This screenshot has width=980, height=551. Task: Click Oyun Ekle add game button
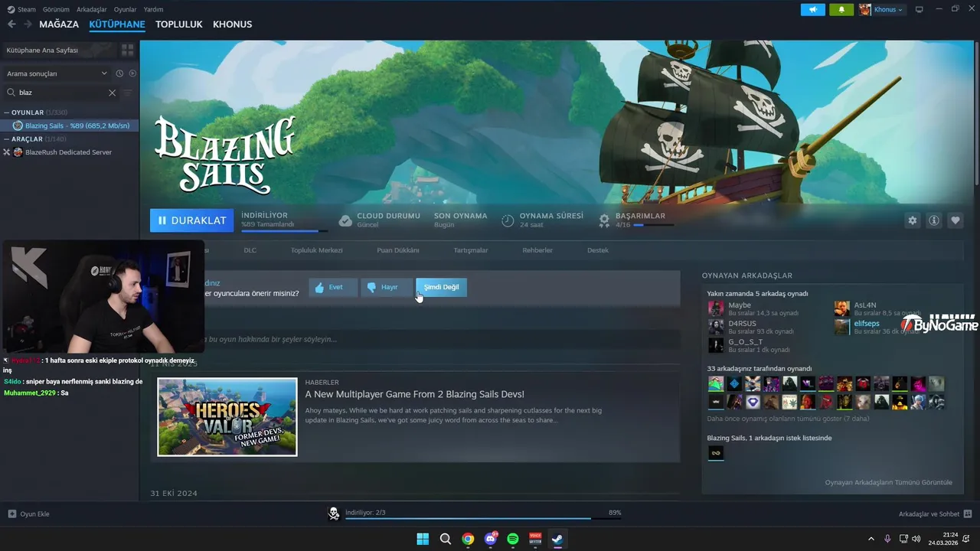(28, 514)
